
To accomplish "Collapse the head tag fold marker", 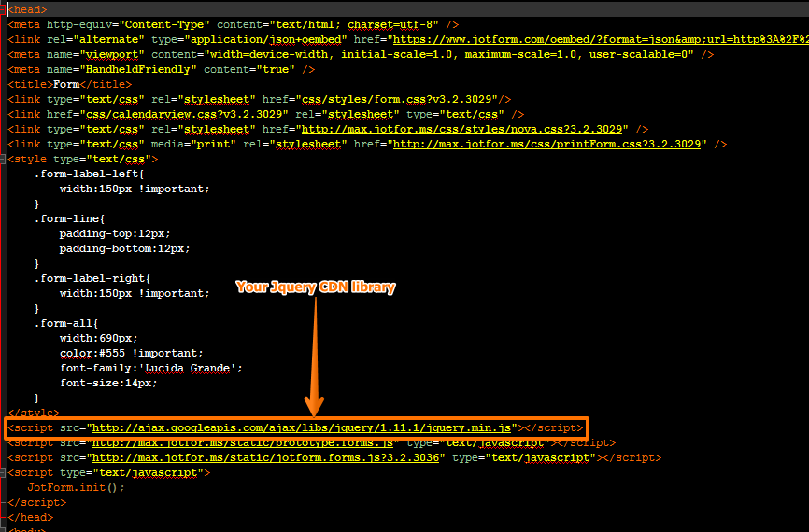I will pyautogui.click(x=4, y=9).
